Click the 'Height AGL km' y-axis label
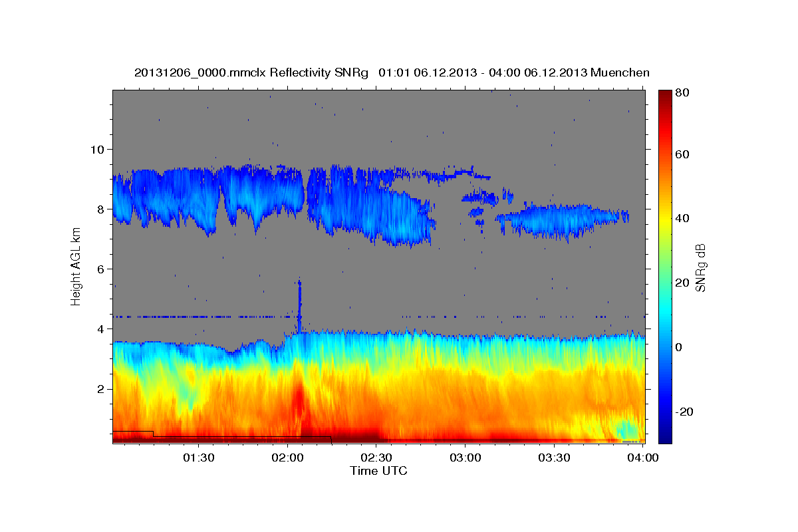Viewport: 798px width, 532px height. pos(76,266)
